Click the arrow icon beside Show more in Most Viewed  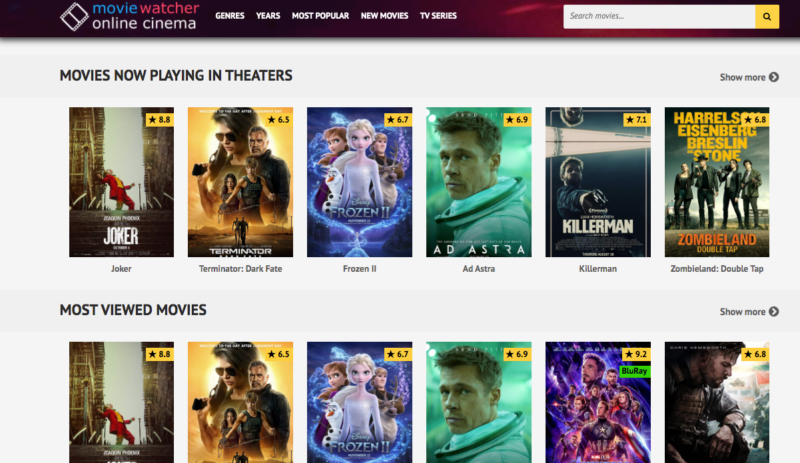point(774,311)
